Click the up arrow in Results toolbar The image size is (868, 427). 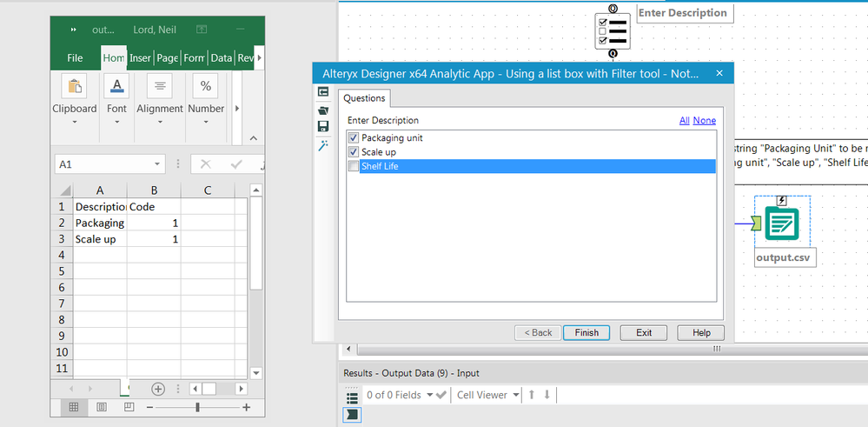pos(532,395)
